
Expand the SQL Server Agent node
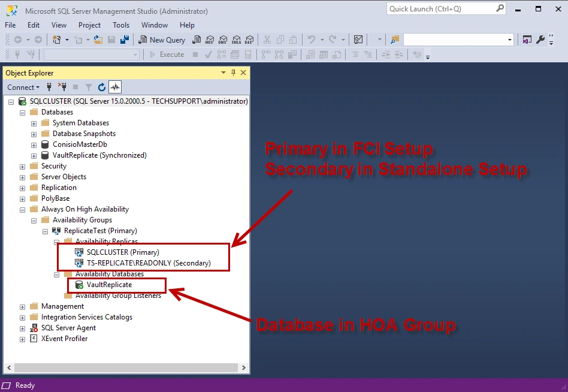tap(22, 328)
